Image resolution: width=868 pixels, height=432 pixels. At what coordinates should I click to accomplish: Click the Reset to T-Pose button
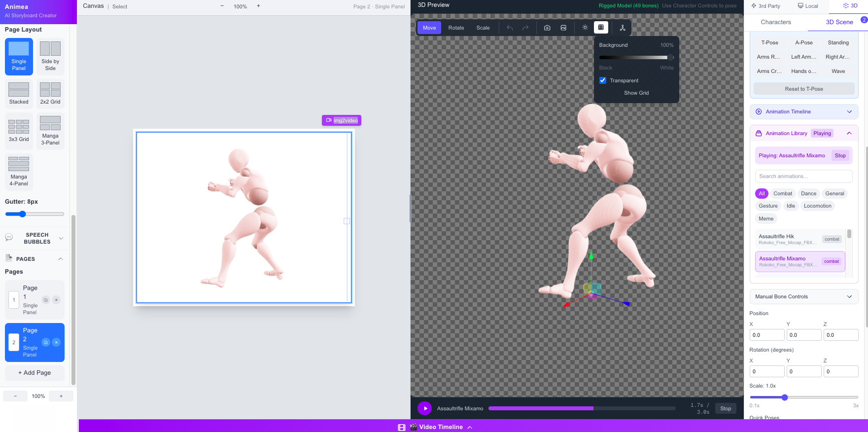coord(803,89)
